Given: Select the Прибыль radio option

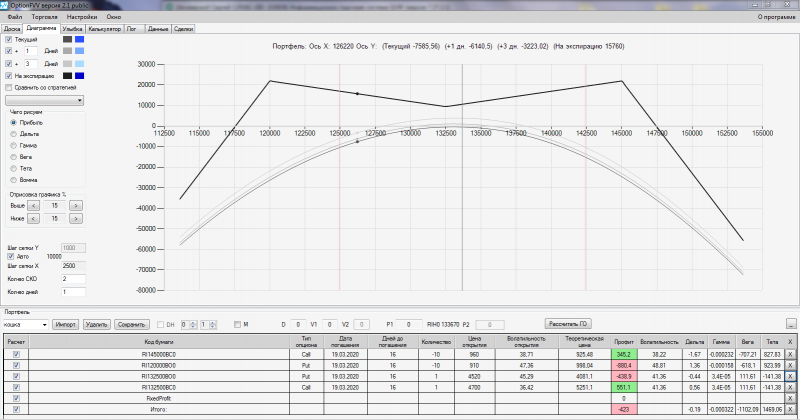Looking at the screenshot, I should pos(14,122).
